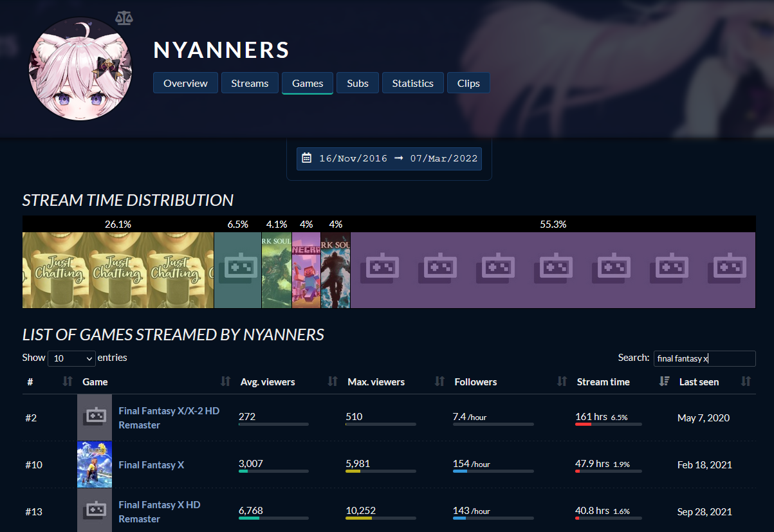The image size is (774, 532).
Task: Open the Clips tab
Action: (468, 83)
